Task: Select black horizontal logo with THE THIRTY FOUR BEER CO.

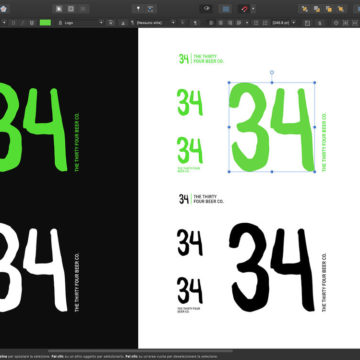Action: click(x=201, y=199)
